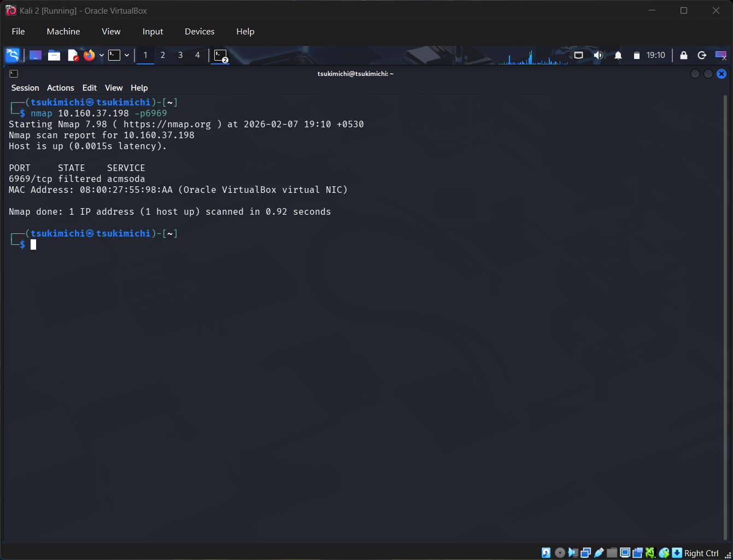Image resolution: width=733 pixels, height=560 pixels.
Task: Launch the text editor panel icon
Action: (73, 55)
